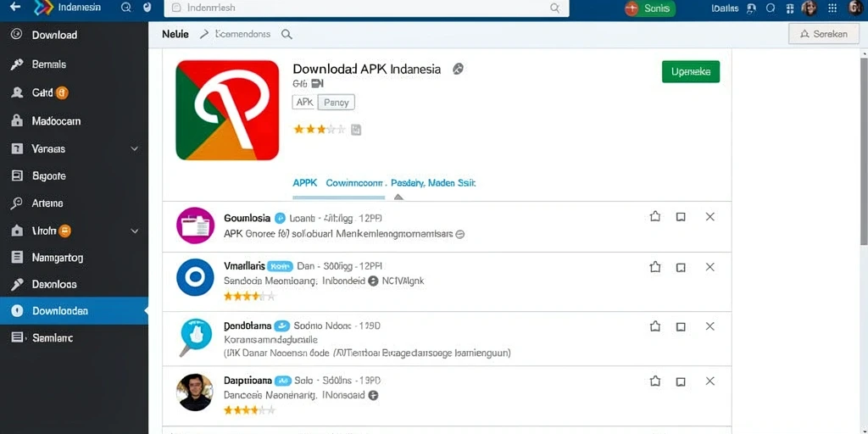Viewport: 868px width, 434px height.
Task: Click the magnifier icon inside search field
Action: click(554, 8)
